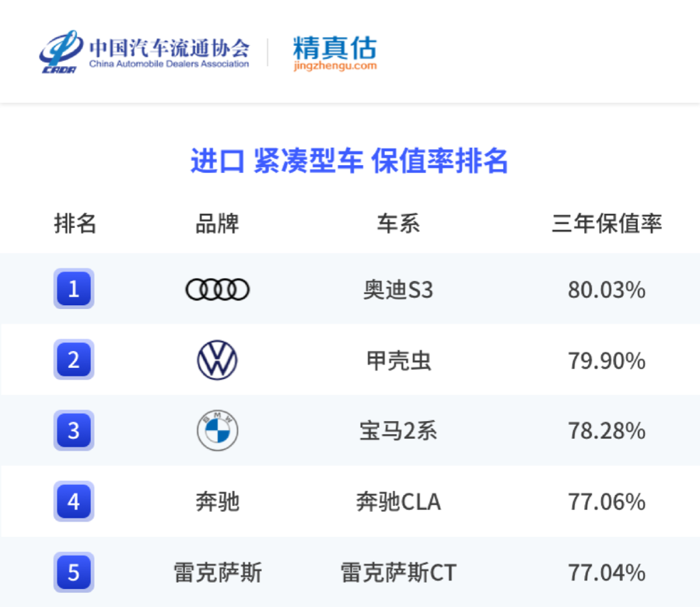Select the rank 3 badge
The image size is (700, 607).
pos(74,430)
